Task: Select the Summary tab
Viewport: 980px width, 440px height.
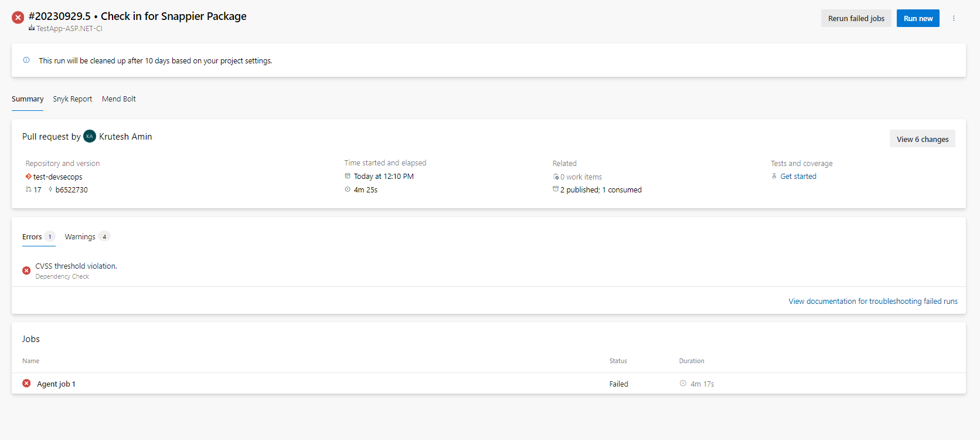Action: (x=28, y=99)
